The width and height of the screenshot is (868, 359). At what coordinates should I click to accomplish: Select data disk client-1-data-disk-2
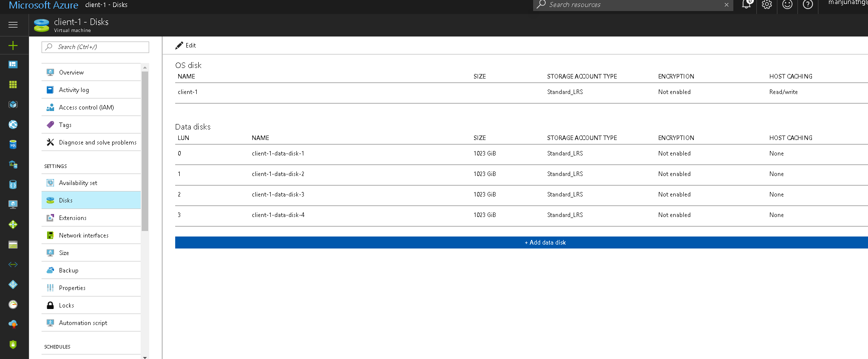click(x=522, y=174)
